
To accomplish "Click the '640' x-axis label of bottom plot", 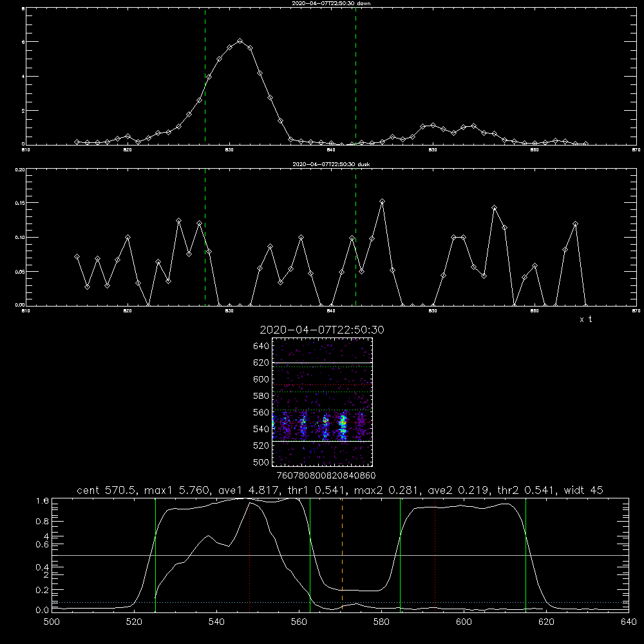I will [x=629, y=622].
